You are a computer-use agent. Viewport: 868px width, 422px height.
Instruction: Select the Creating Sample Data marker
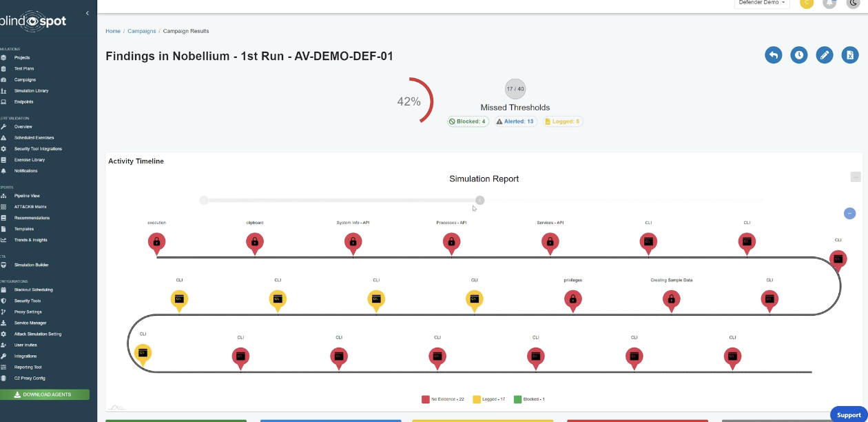[670, 299]
